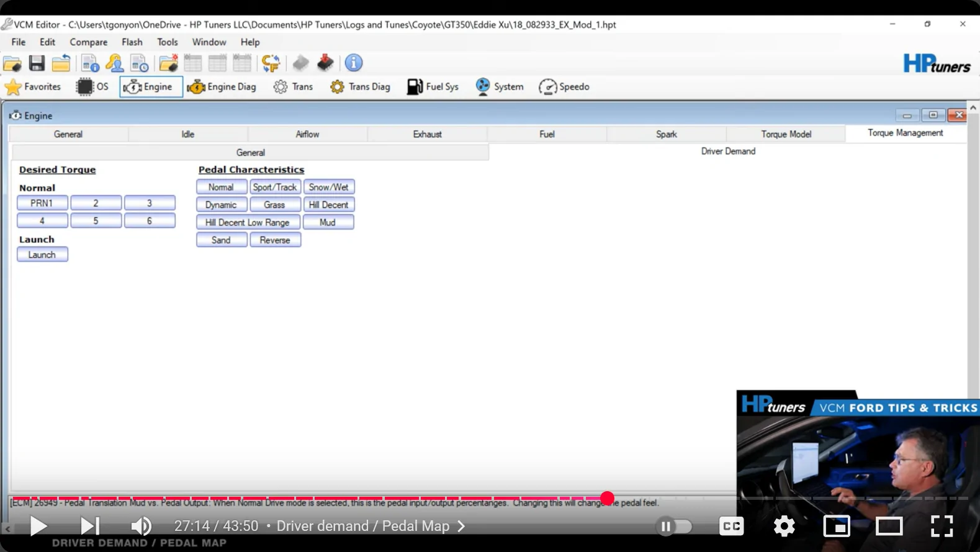
Task: Switch to the Airflow tab
Action: tap(308, 134)
